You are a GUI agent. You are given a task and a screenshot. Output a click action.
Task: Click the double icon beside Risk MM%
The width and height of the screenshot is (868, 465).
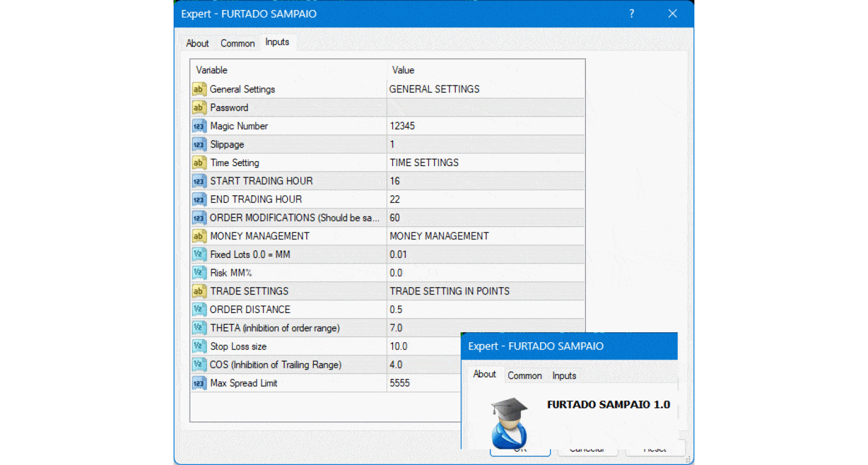pyautogui.click(x=198, y=273)
